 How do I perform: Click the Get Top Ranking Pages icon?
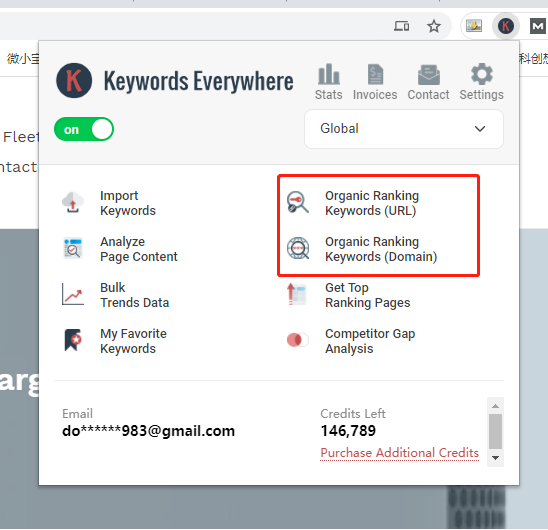pyautogui.click(x=296, y=294)
